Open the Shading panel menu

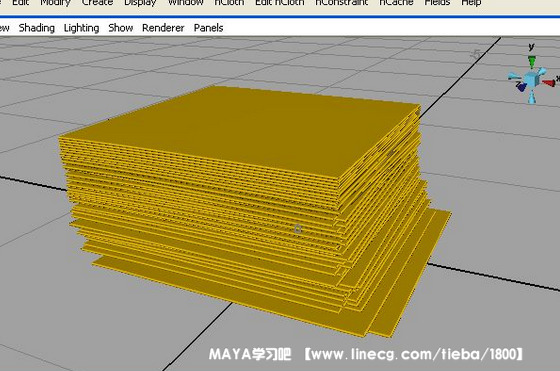coord(36,28)
